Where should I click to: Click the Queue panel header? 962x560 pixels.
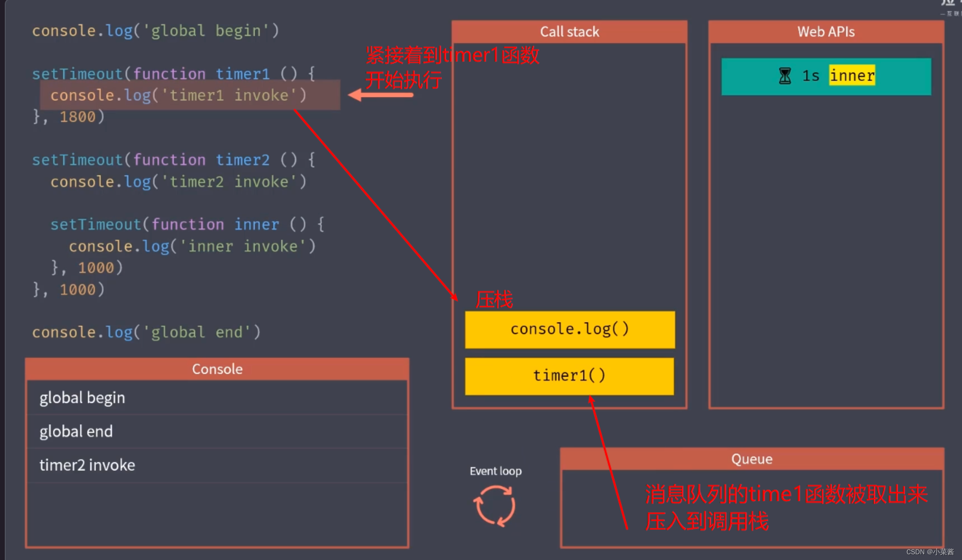(x=752, y=459)
